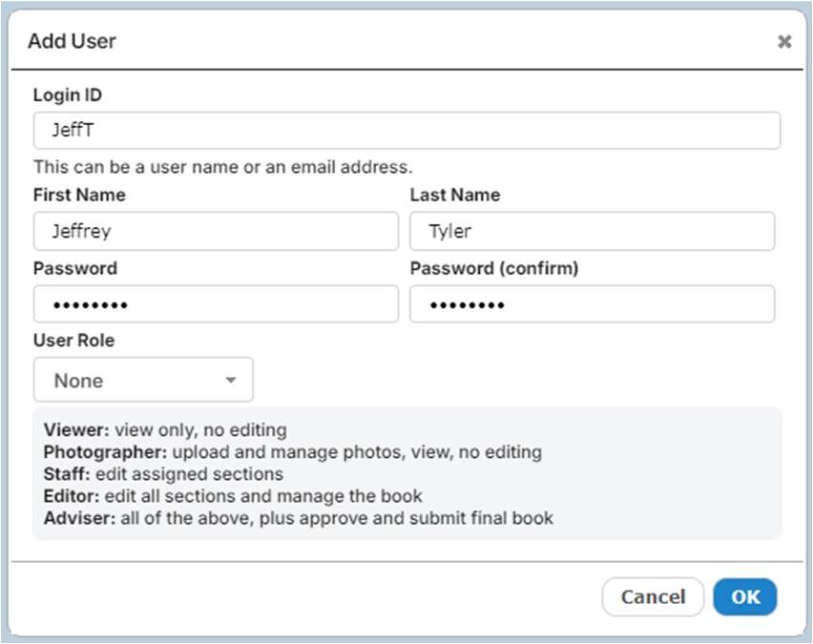Viewport: 813px width, 644px height.
Task: Click the First Name label
Action: (x=79, y=195)
